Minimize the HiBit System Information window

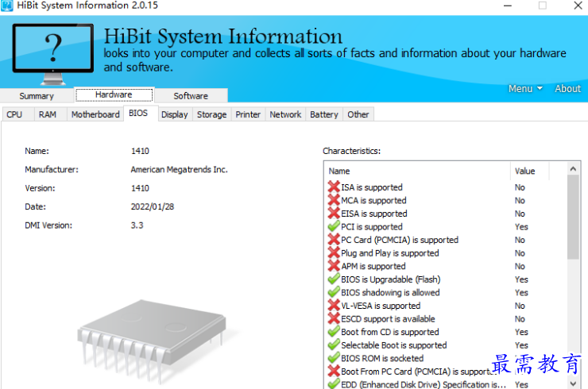[x=508, y=6]
